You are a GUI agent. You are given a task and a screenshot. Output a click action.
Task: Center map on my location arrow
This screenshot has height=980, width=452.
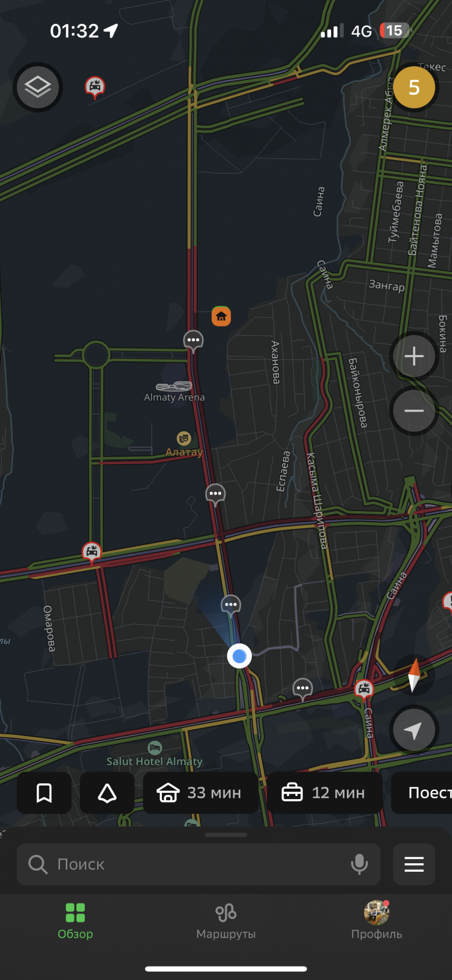[x=414, y=730]
